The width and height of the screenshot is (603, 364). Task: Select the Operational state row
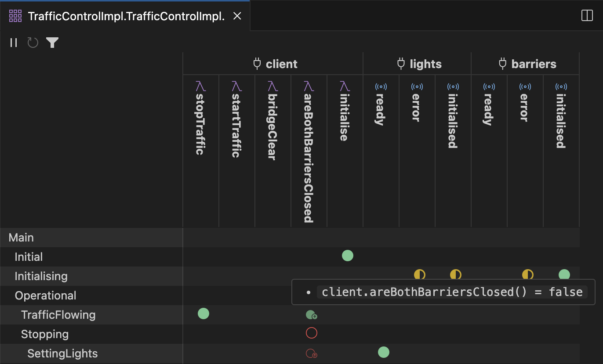tap(91, 296)
